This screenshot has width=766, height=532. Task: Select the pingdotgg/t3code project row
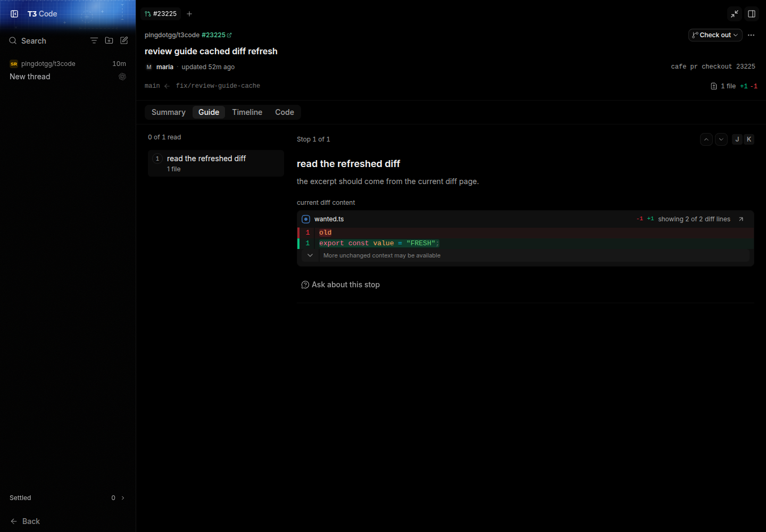pyautogui.click(x=68, y=63)
